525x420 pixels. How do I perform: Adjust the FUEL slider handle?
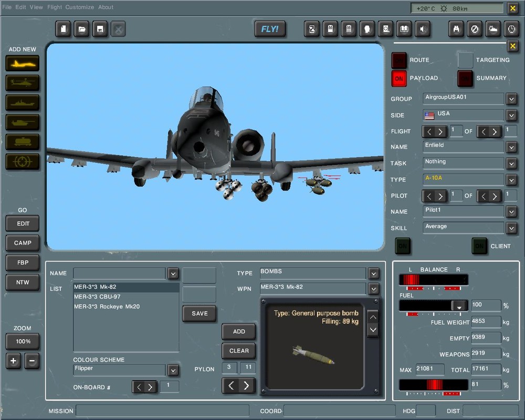tap(459, 306)
